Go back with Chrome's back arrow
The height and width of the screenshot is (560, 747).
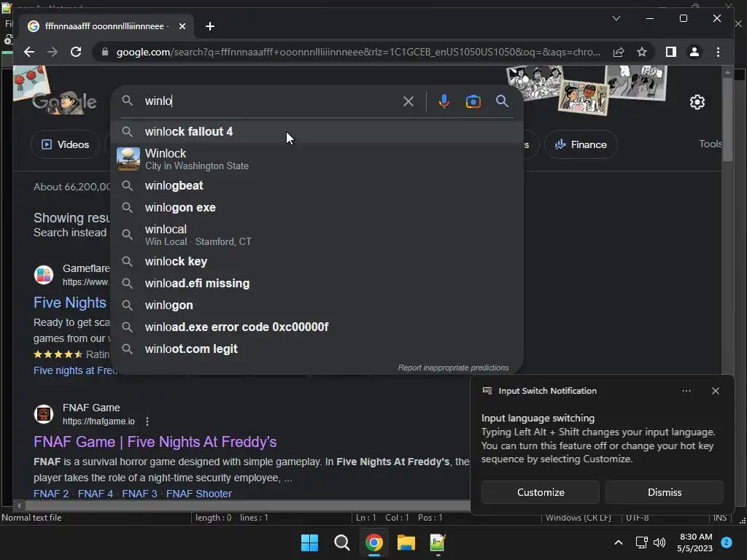[29, 52]
